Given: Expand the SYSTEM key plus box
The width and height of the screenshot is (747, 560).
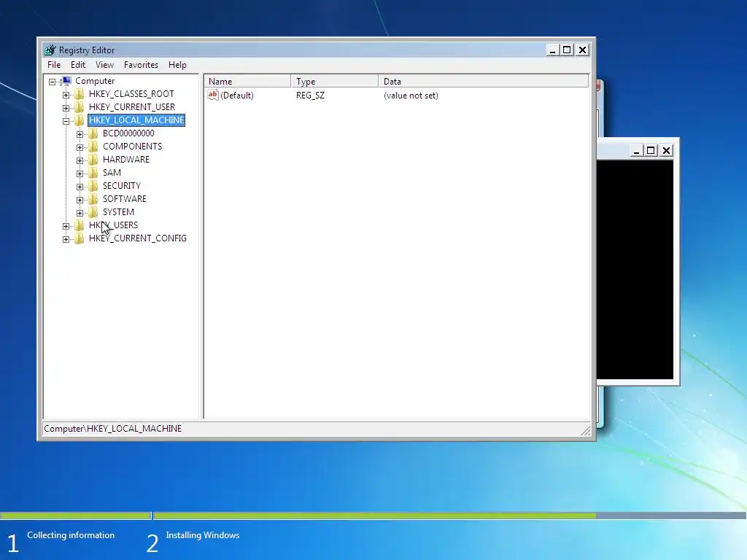Looking at the screenshot, I should tap(80, 213).
